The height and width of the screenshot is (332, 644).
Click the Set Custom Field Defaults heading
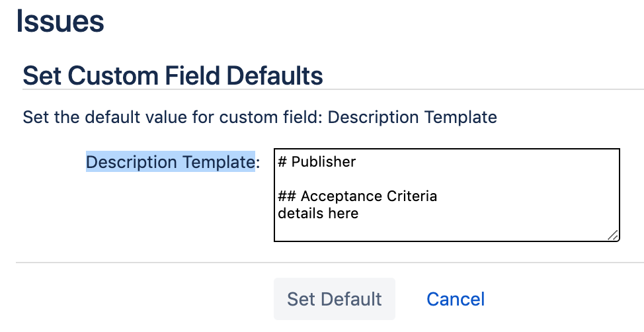[173, 75]
